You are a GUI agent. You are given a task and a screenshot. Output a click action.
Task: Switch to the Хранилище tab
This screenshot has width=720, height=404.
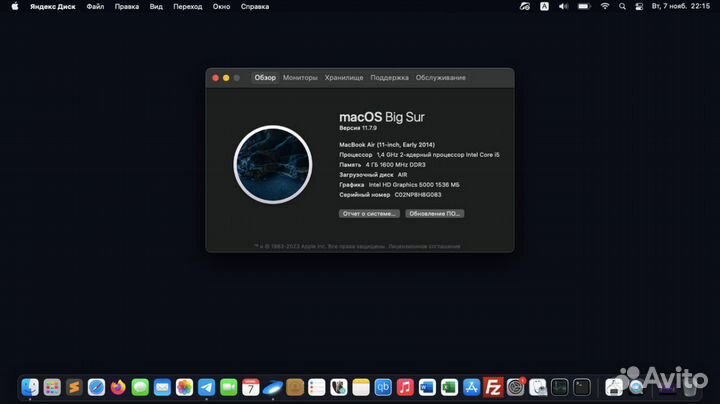[x=344, y=78]
